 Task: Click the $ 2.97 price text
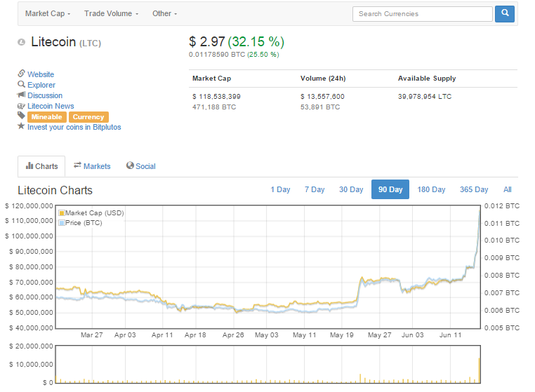[206, 42]
